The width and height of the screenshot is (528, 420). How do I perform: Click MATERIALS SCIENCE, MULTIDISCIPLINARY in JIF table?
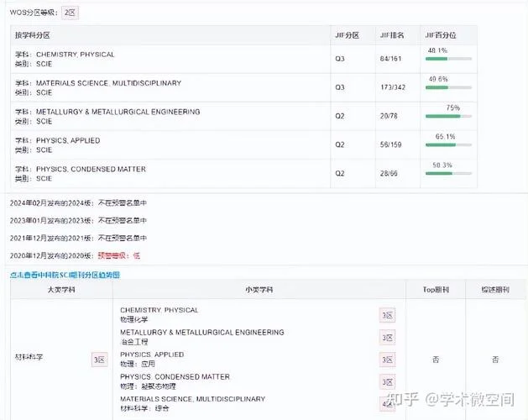[x=108, y=83]
